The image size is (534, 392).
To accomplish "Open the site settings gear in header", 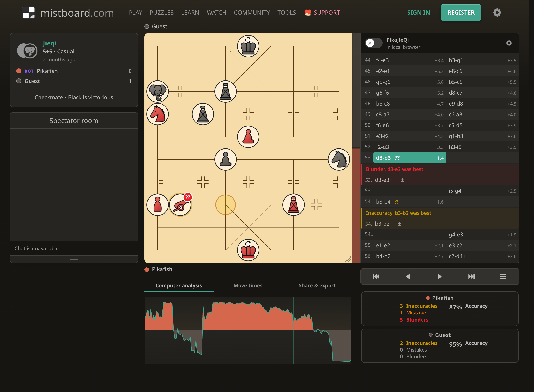I will 497,12.
